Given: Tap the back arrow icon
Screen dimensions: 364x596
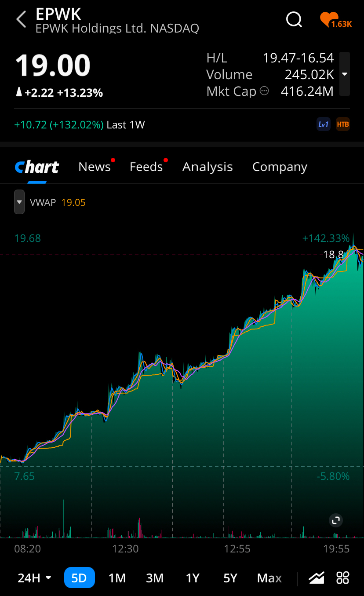Looking at the screenshot, I should pos(21,19).
